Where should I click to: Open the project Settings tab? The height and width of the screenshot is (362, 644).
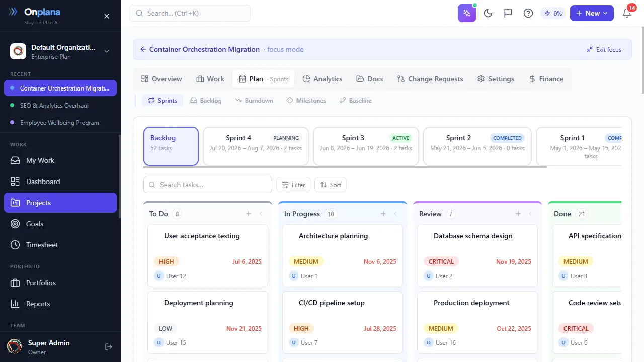click(496, 79)
